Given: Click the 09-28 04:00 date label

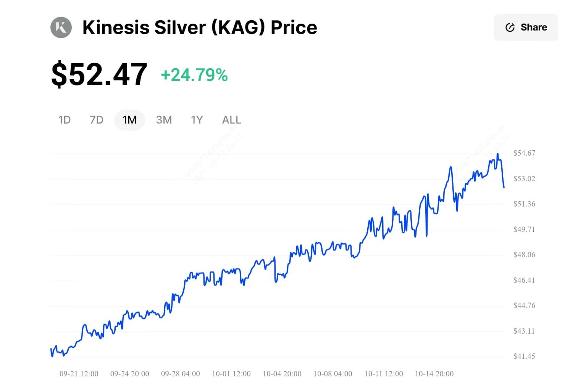Looking at the screenshot, I should coord(181,374).
